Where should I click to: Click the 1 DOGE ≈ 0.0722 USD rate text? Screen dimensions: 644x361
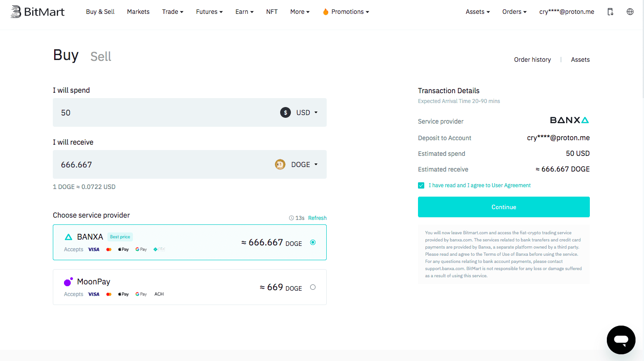click(84, 187)
